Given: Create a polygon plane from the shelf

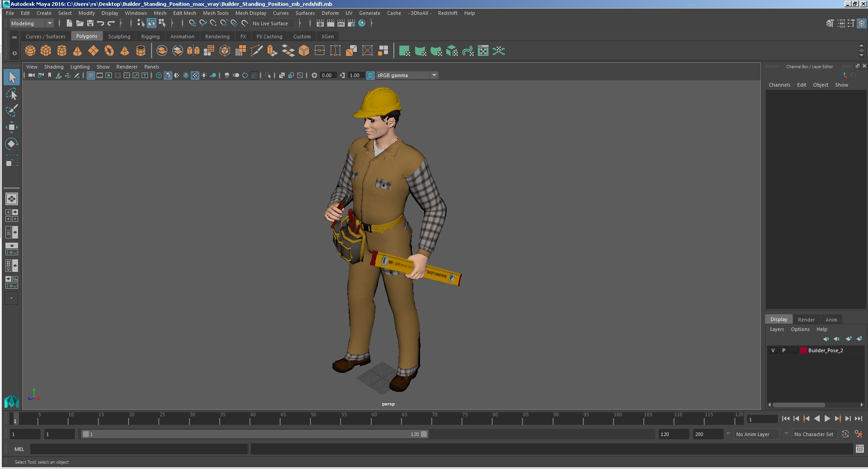Looking at the screenshot, I should pos(93,51).
